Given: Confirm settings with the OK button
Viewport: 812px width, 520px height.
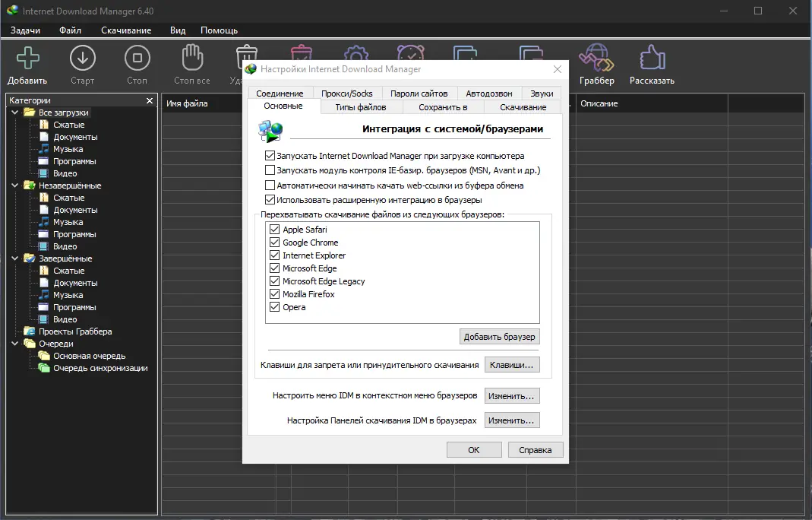Looking at the screenshot, I should 474,450.
